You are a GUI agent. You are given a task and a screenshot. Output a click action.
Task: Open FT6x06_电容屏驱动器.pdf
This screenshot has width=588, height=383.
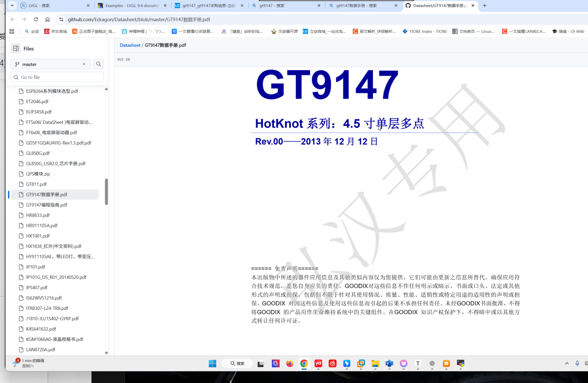(x=51, y=132)
